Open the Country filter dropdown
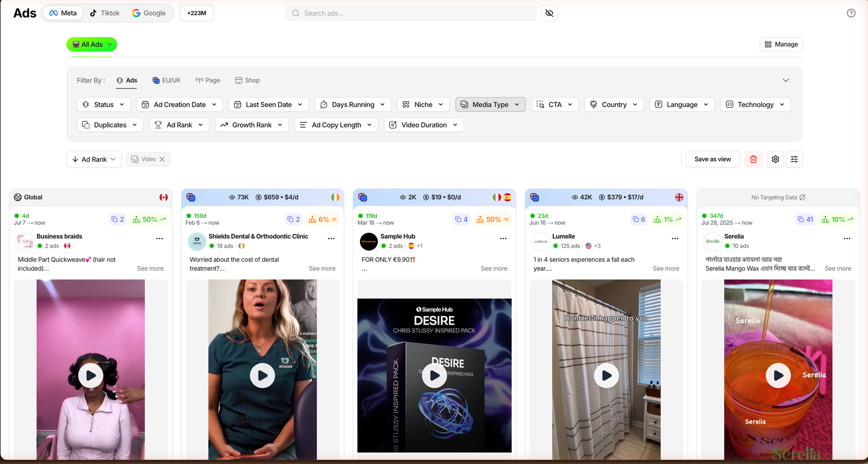This screenshot has height=464, width=868. (x=614, y=105)
